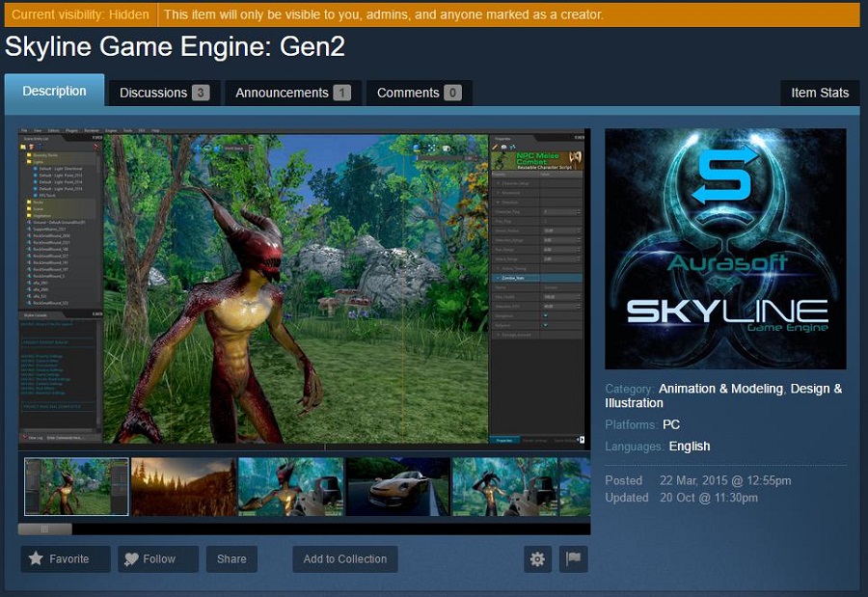Open the Item Stats page
Image resolution: width=868 pixels, height=597 pixels.
820,93
